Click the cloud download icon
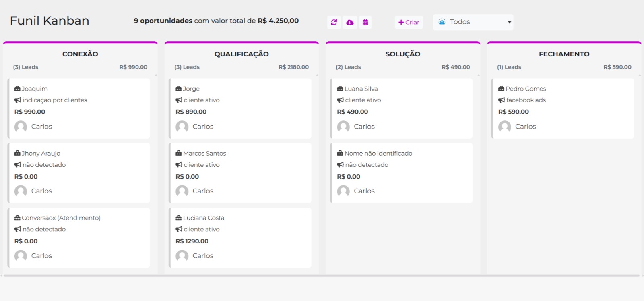Screen dimensions: 644x301 [x=350, y=22]
